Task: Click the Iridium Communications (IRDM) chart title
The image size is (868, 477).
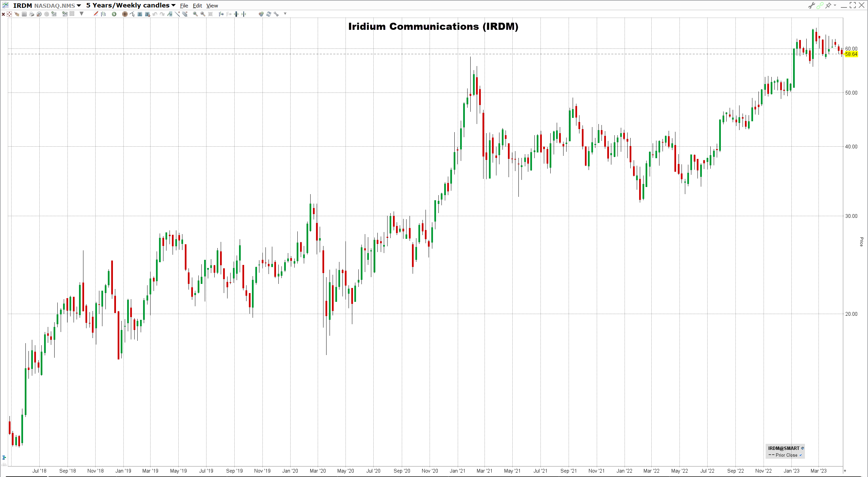Action: (433, 27)
